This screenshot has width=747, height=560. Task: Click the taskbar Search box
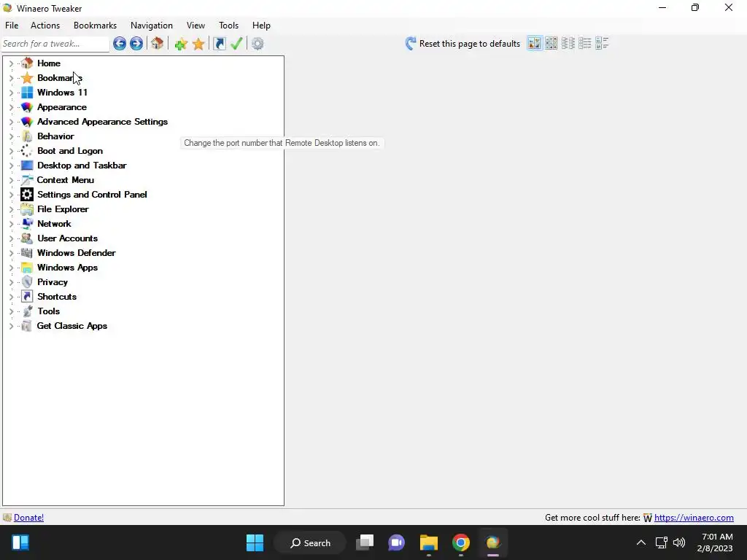(x=310, y=542)
